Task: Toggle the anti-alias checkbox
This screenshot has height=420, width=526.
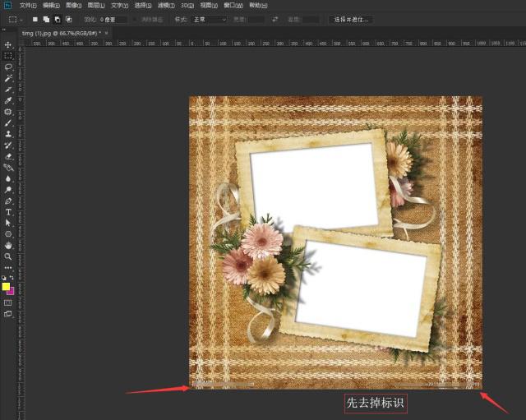Action: [135, 20]
